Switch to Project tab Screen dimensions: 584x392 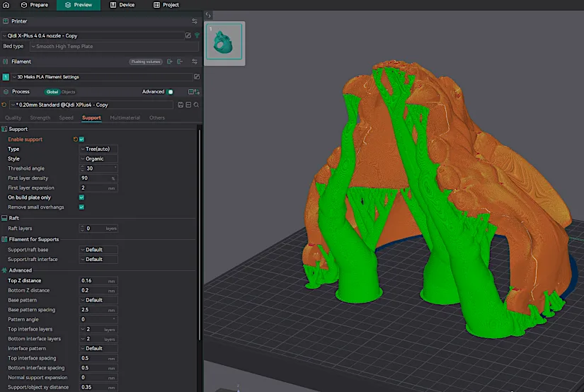tap(166, 5)
